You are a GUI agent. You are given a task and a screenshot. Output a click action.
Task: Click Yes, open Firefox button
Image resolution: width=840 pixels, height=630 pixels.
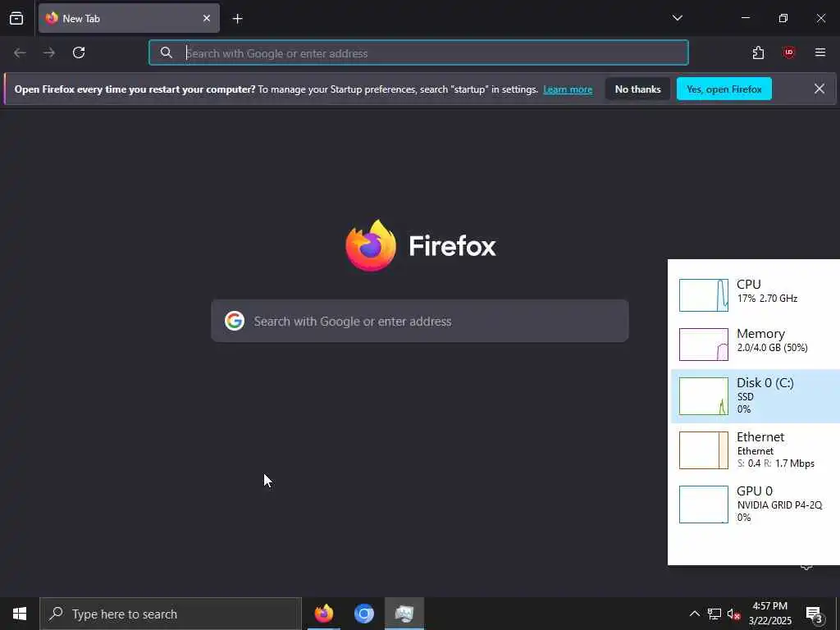pyautogui.click(x=724, y=89)
